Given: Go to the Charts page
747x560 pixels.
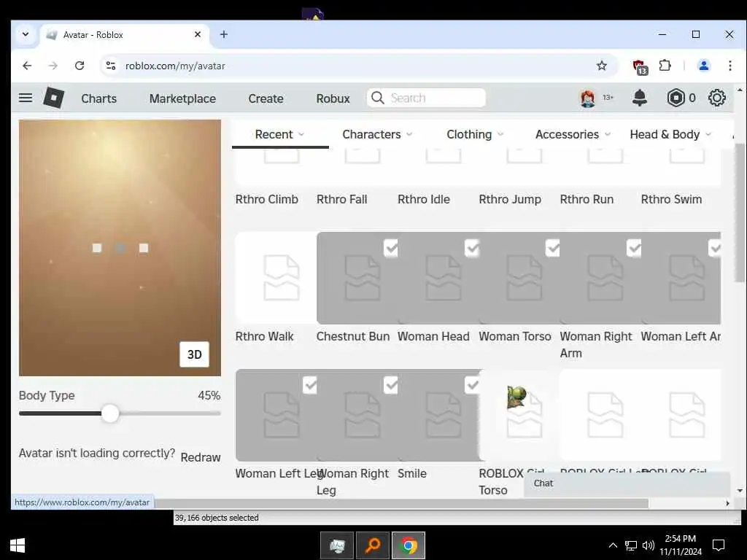Looking at the screenshot, I should coord(98,98).
